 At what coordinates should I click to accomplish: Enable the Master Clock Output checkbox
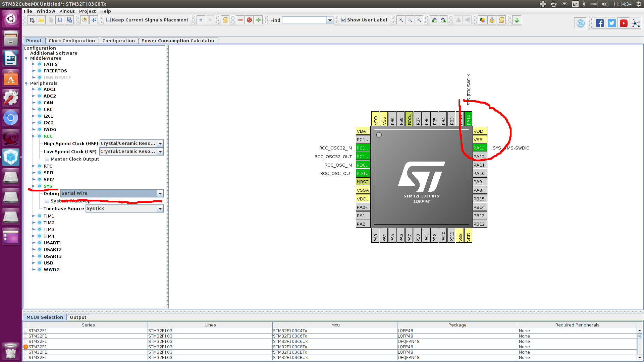point(47,159)
